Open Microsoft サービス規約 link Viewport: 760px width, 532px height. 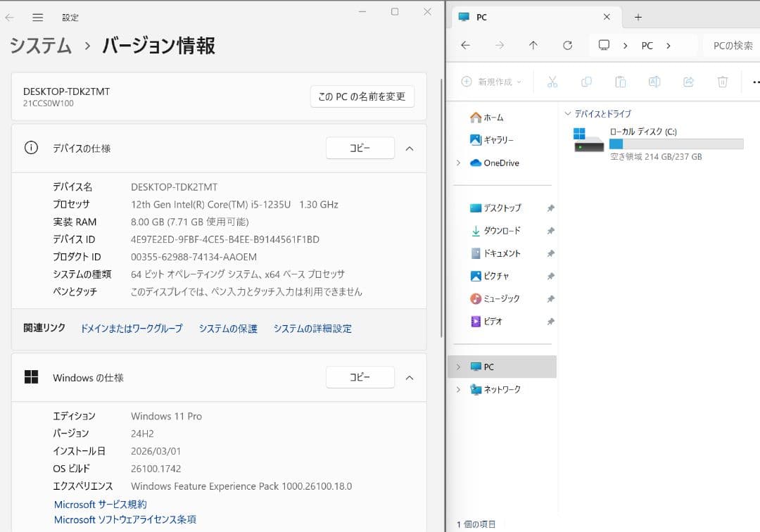(x=101, y=505)
